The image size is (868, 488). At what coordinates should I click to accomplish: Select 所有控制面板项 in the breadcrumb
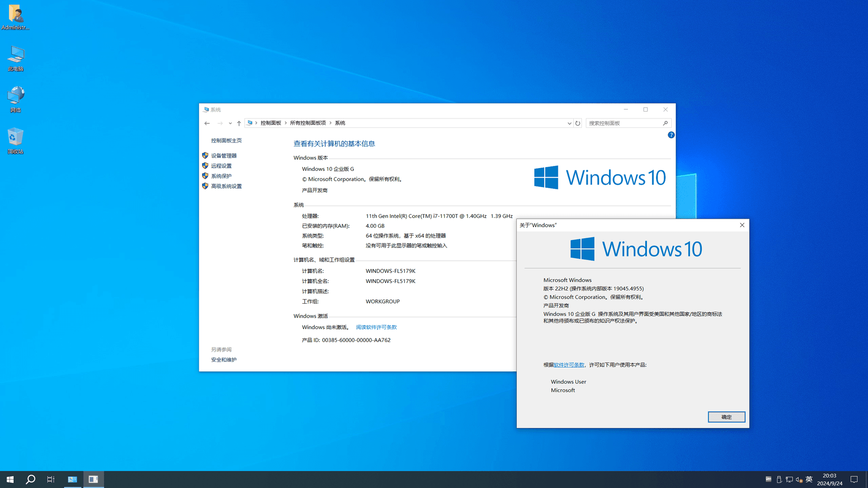click(x=308, y=123)
